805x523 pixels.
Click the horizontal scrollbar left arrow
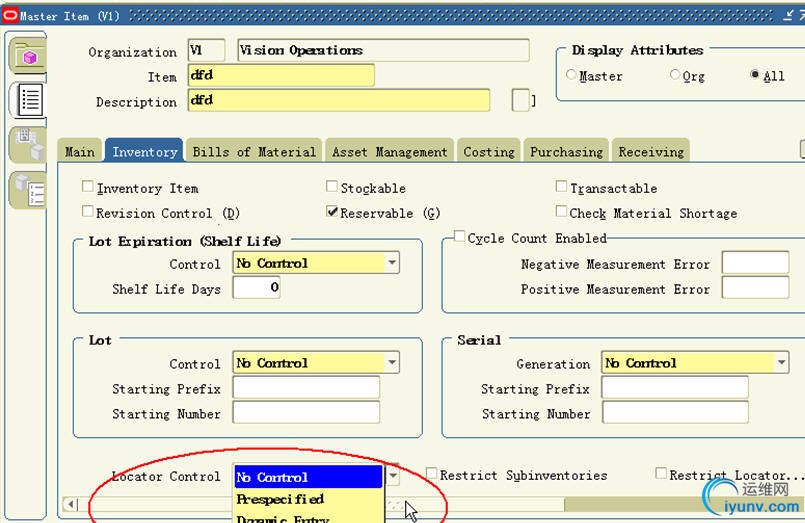click(71, 504)
